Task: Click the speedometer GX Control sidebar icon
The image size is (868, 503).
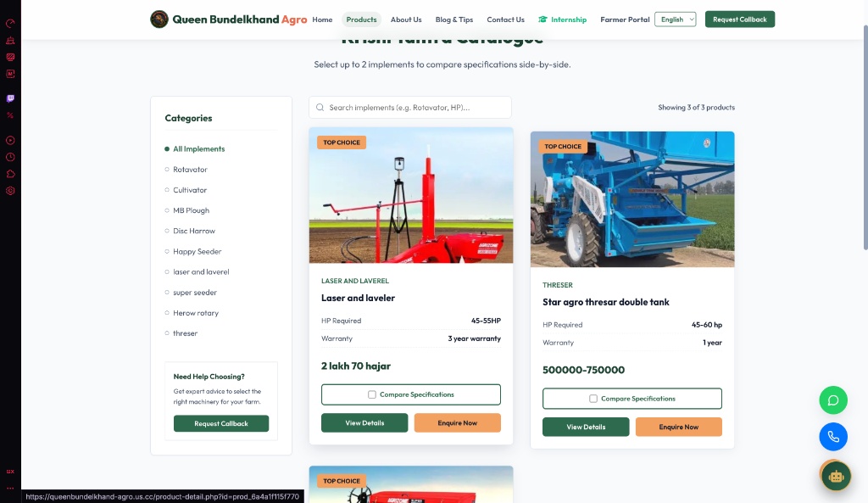Action: (10, 23)
